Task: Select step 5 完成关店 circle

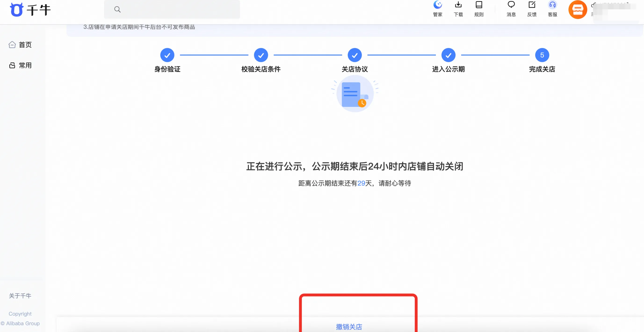Action: pos(542,55)
